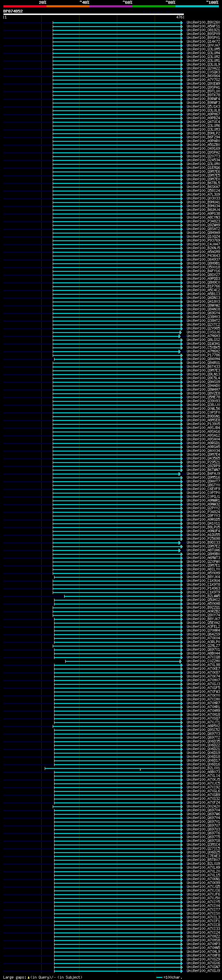Click the purple ~60% identity legend bar
This screenshot has height=980, width=222.
(111, 6)
